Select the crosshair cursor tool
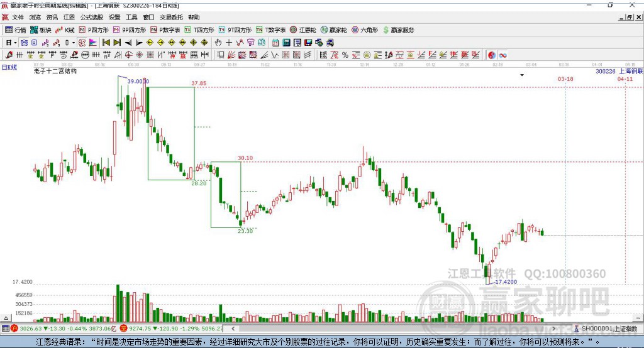Screen dimensions: 644x348 point(229,43)
